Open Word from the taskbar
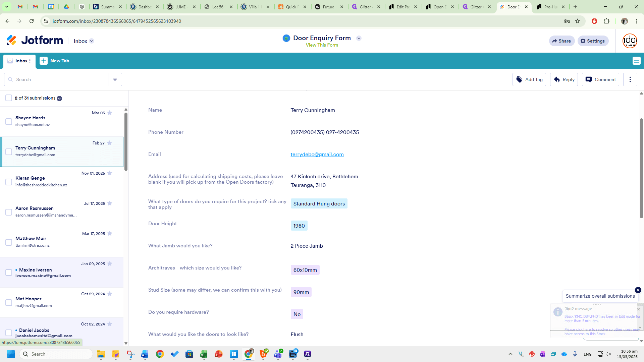Screen dimensions: 644x362 (145, 354)
